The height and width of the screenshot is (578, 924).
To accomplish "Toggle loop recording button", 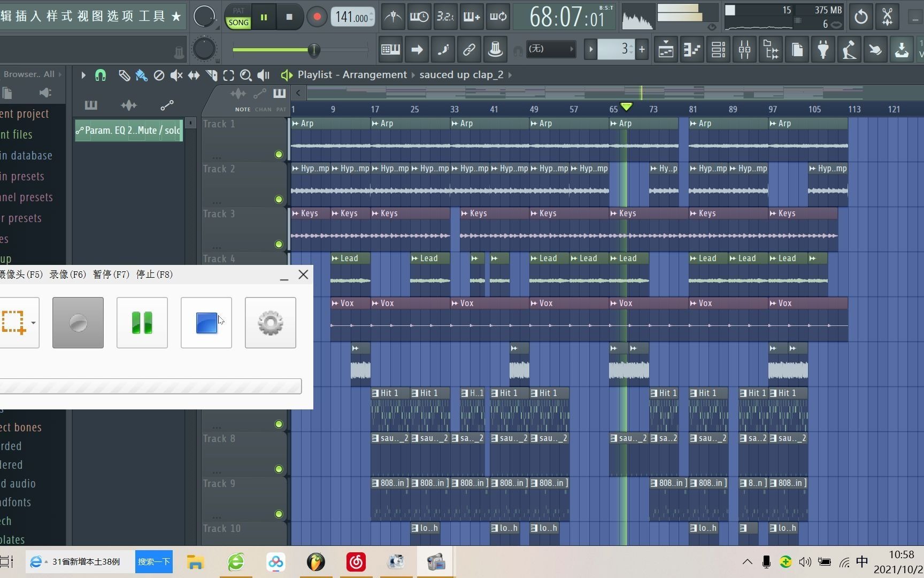I will [498, 17].
